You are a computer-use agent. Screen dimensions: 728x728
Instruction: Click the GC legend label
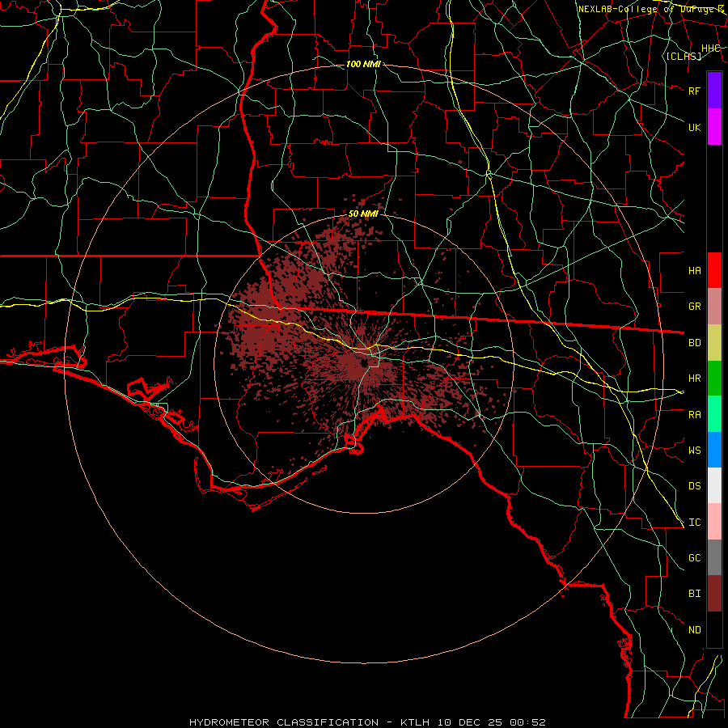tap(694, 558)
